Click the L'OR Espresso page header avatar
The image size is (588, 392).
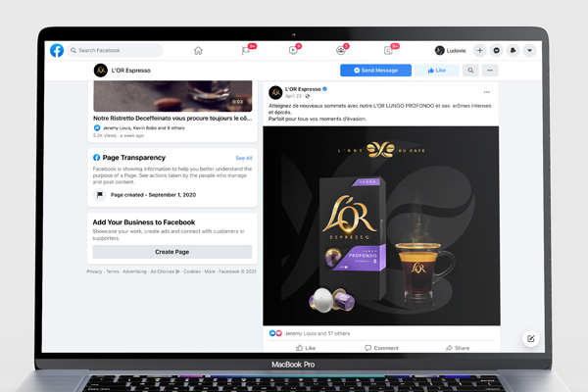(x=101, y=71)
